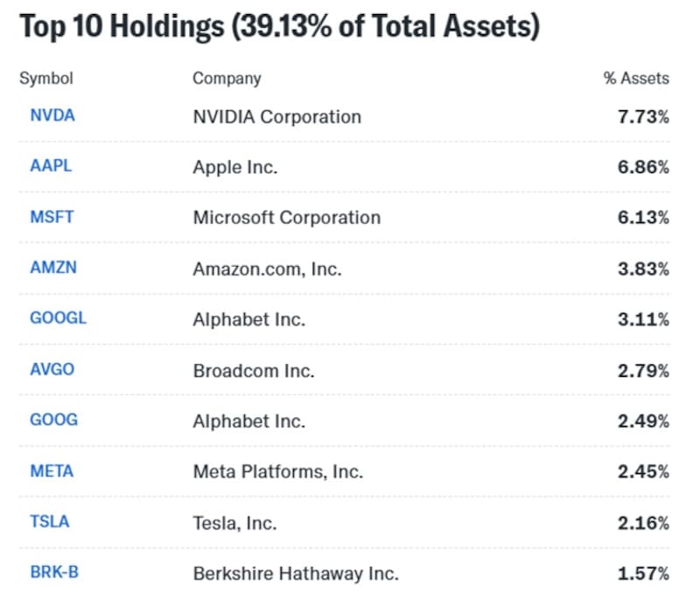700x599 pixels.
Task: Click the Top 10 Holdings heading
Action: pyautogui.click(x=279, y=27)
